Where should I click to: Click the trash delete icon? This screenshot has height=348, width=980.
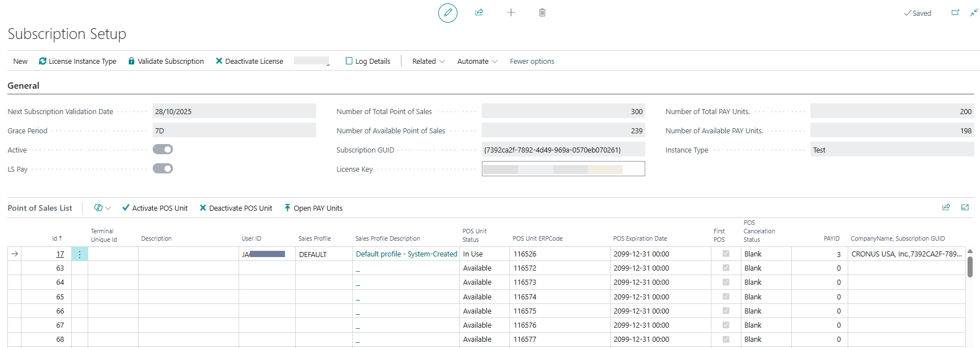coord(542,12)
